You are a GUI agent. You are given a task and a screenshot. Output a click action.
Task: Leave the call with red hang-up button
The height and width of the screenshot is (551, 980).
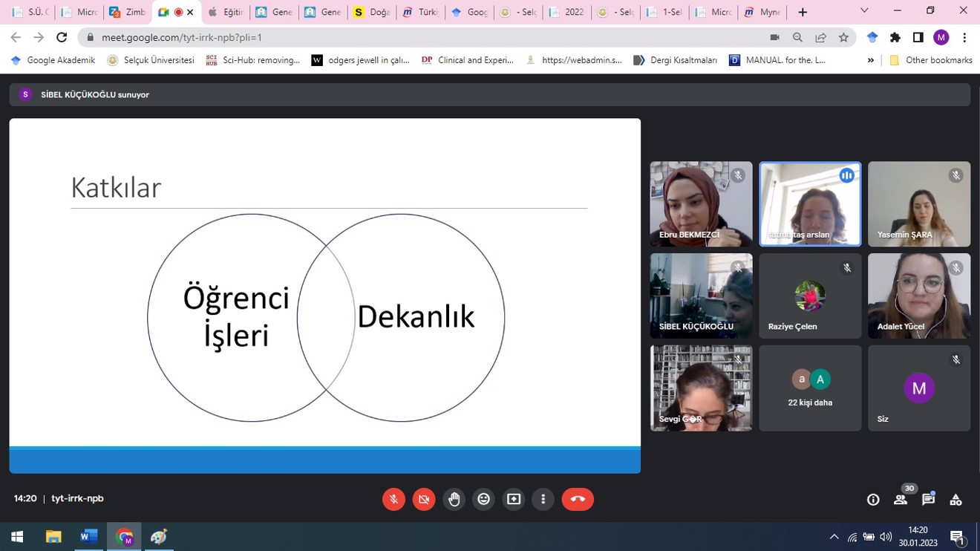[x=578, y=499]
